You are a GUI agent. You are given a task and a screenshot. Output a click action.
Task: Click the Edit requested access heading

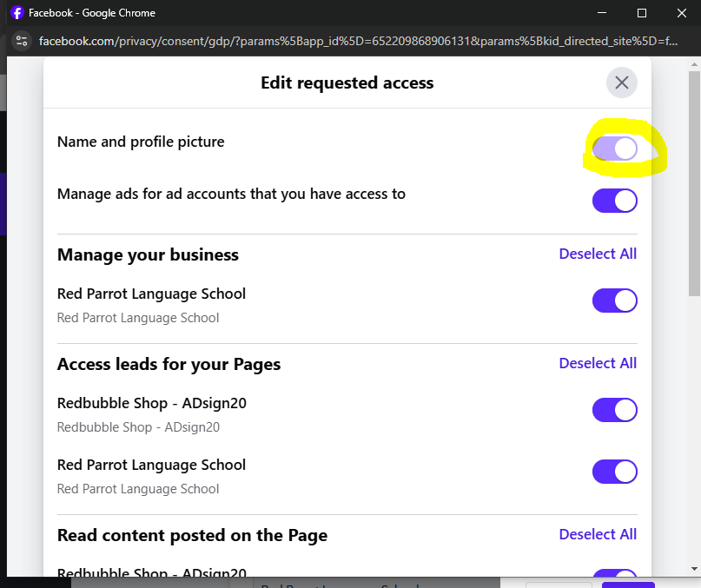pyautogui.click(x=347, y=83)
